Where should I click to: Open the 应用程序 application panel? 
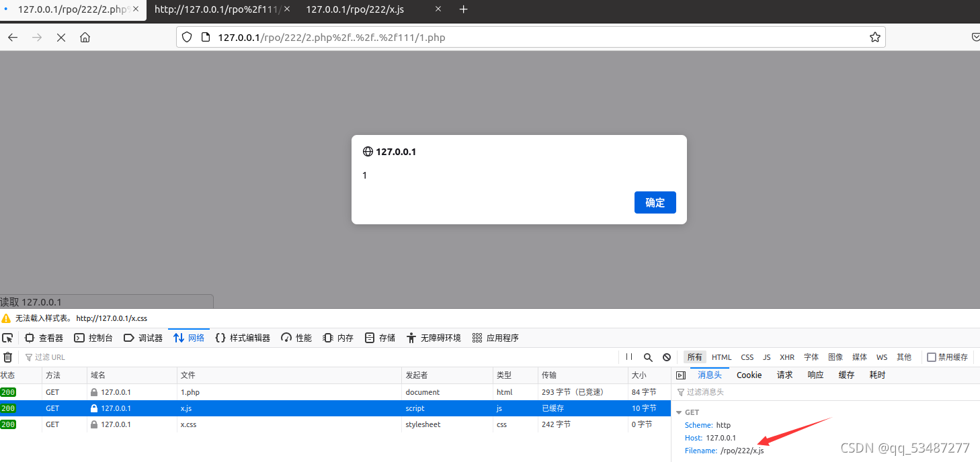pos(495,338)
